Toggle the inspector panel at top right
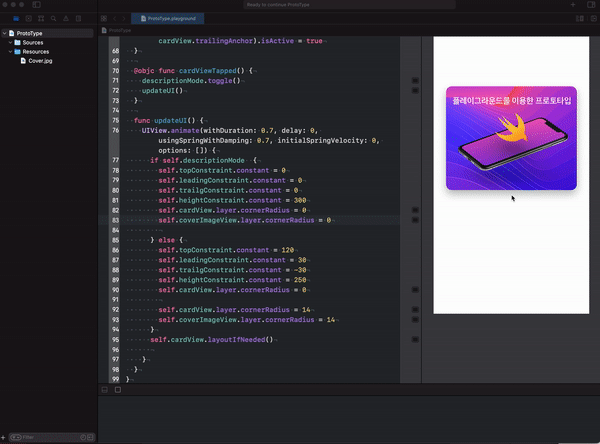 (x=591, y=5)
